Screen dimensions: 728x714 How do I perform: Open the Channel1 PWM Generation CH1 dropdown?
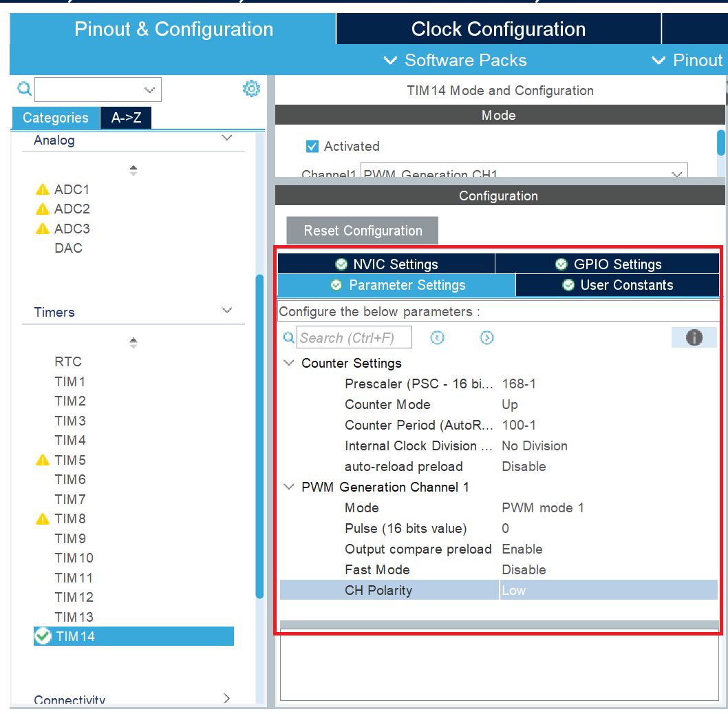tap(524, 171)
